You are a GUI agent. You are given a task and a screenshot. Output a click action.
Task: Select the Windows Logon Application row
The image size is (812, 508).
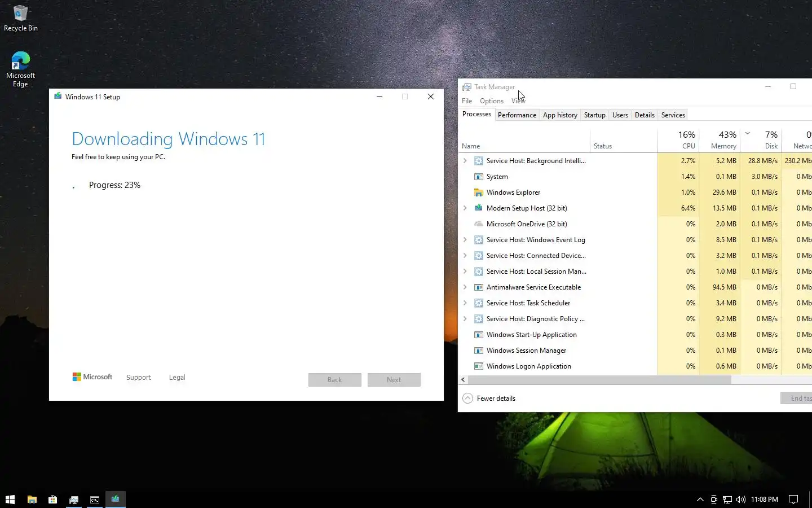click(x=636, y=366)
